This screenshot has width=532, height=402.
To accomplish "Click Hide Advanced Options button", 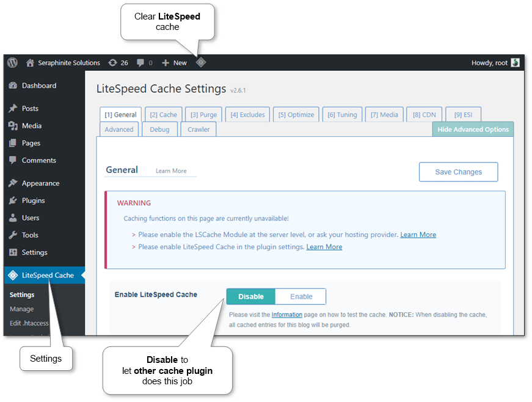I will click(473, 130).
